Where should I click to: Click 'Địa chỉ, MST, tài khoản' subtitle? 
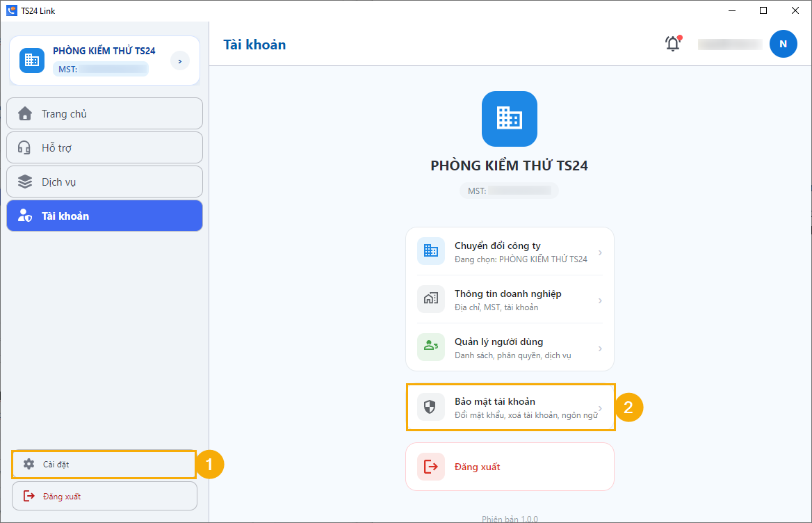click(x=496, y=307)
